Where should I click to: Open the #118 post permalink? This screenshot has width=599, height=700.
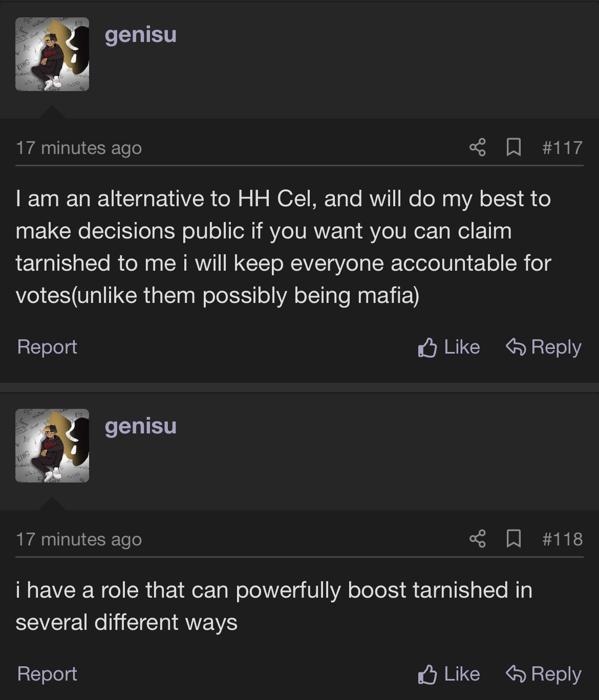tap(562, 539)
